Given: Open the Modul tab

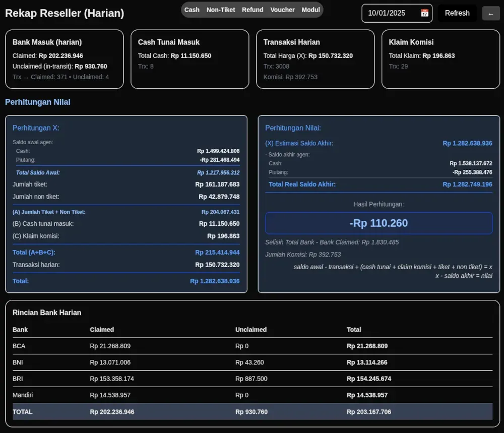Looking at the screenshot, I should (x=310, y=10).
